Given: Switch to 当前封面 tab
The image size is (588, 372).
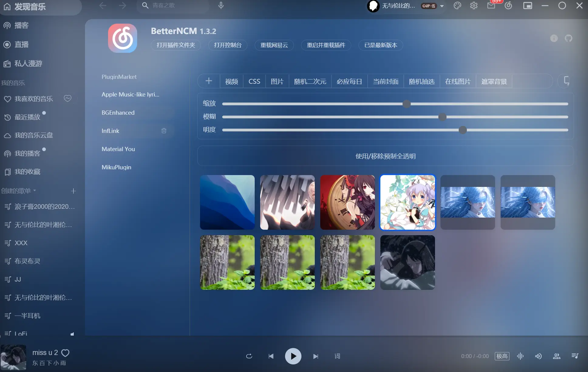Looking at the screenshot, I should click(386, 81).
